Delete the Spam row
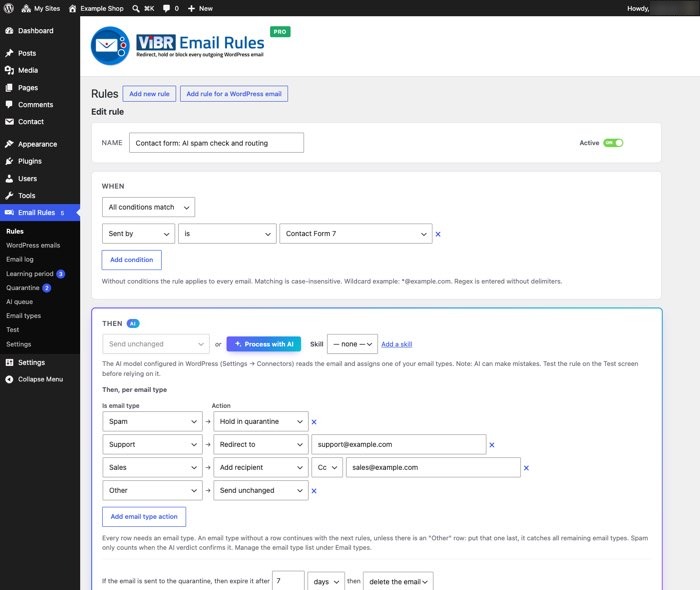This screenshot has height=590, width=700. coord(314,422)
